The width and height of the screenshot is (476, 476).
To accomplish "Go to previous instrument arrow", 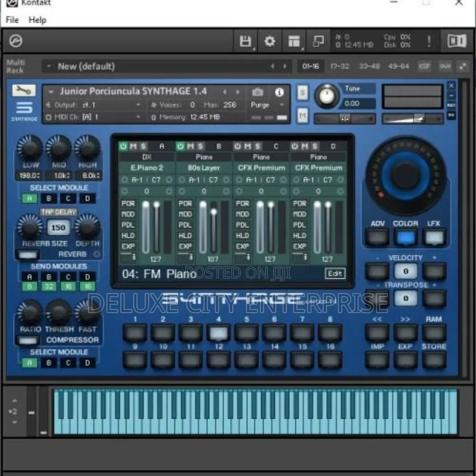I will 225,92.
